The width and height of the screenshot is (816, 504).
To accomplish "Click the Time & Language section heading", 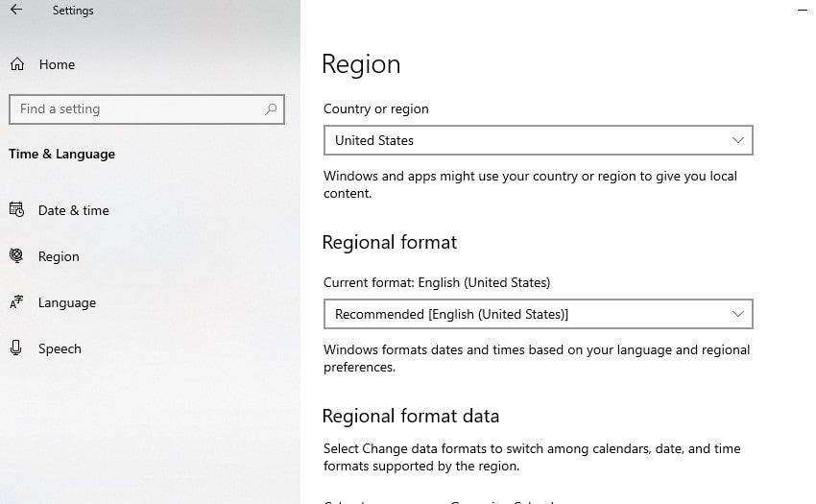I will [x=61, y=154].
